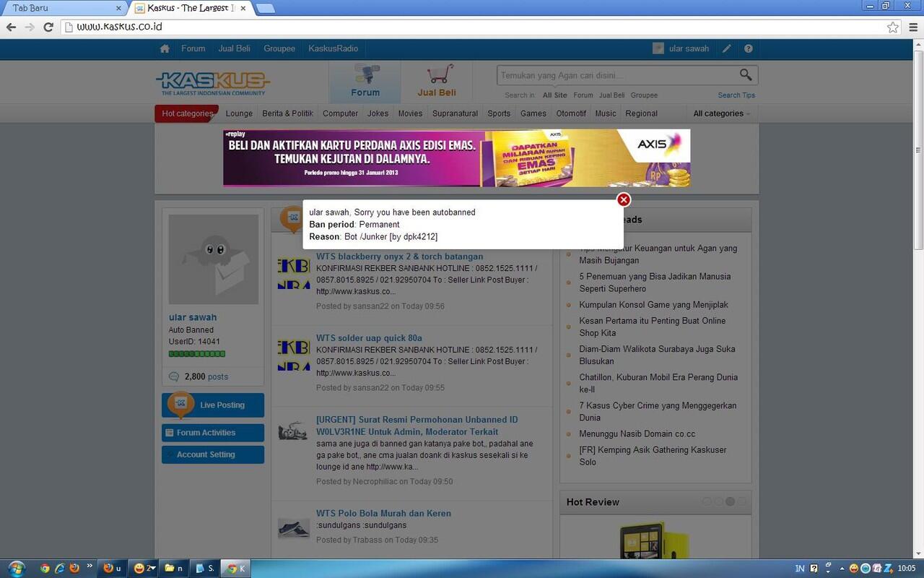Click the posts speech bubble icon
This screenshot has width=924, height=578.
click(174, 376)
